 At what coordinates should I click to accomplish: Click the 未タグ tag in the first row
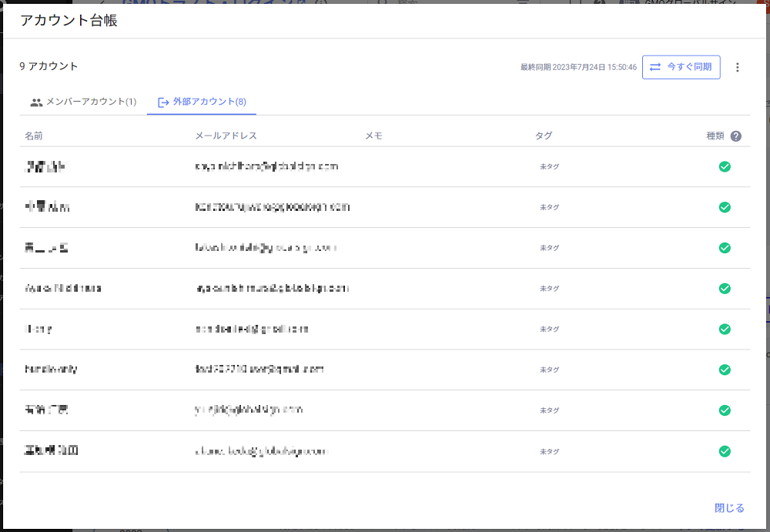pyautogui.click(x=549, y=167)
